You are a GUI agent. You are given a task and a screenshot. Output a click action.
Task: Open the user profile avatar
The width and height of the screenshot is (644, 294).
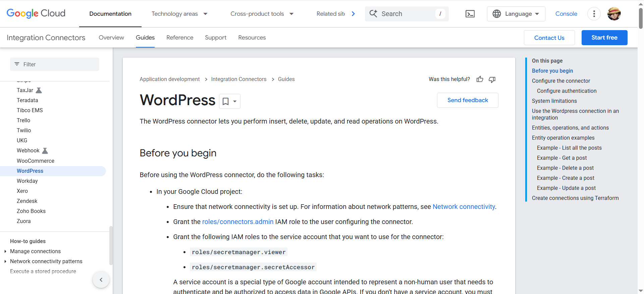tap(614, 14)
